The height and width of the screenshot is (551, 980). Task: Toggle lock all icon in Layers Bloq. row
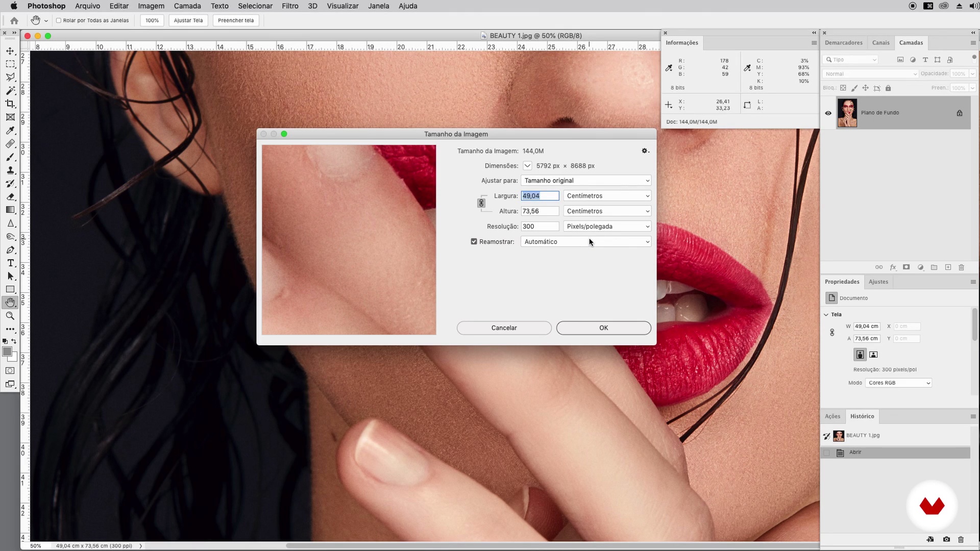click(888, 88)
